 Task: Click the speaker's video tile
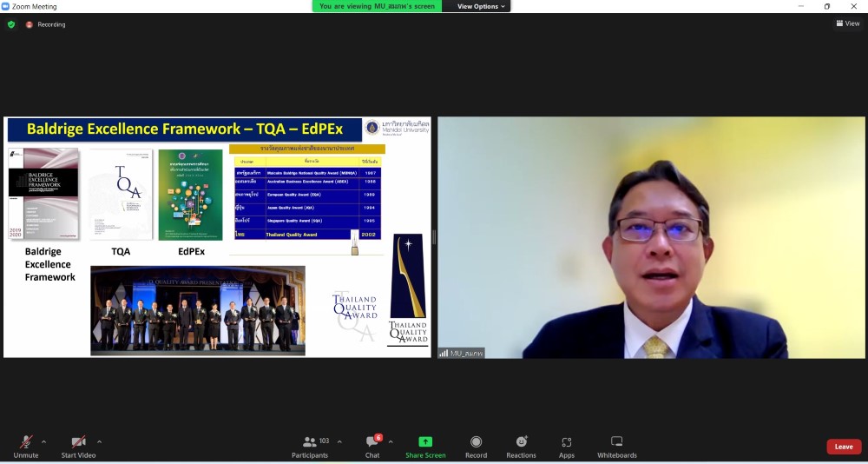(651, 237)
